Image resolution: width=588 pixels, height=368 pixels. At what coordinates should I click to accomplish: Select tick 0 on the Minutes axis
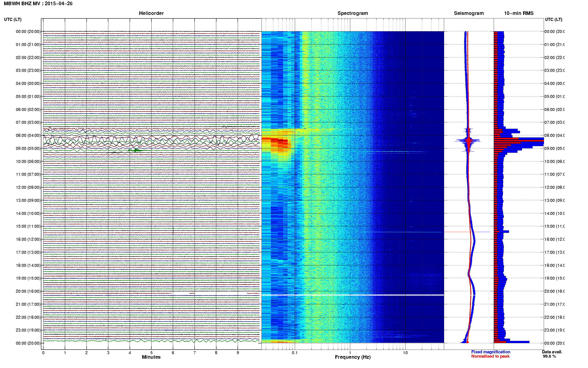pyautogui.click(x=43, y=353)
